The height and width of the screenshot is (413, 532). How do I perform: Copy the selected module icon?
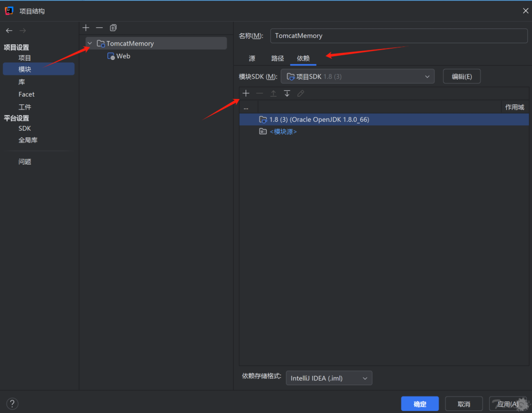[114, 28]
